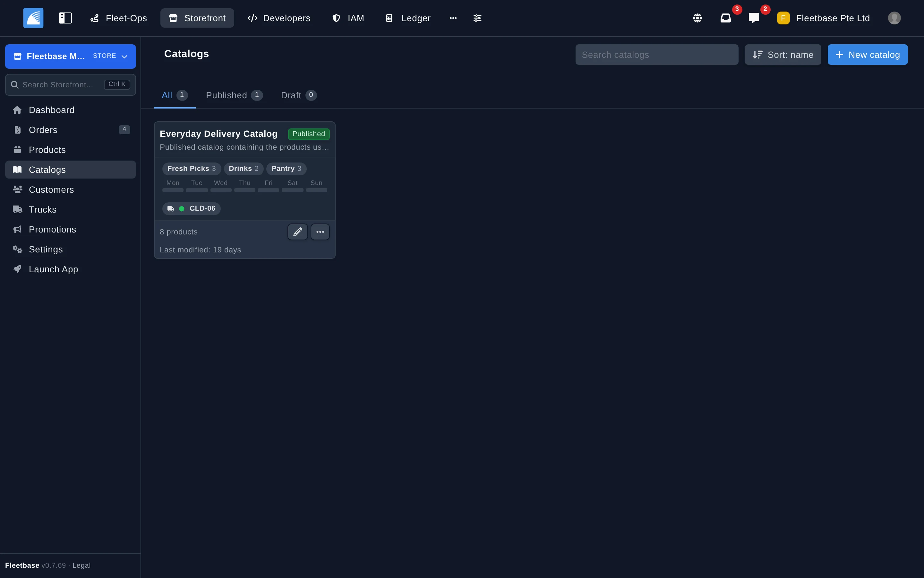Edit catalog with pencil icon
Viewport: 924px width, 578px height.
click(297, 232)
